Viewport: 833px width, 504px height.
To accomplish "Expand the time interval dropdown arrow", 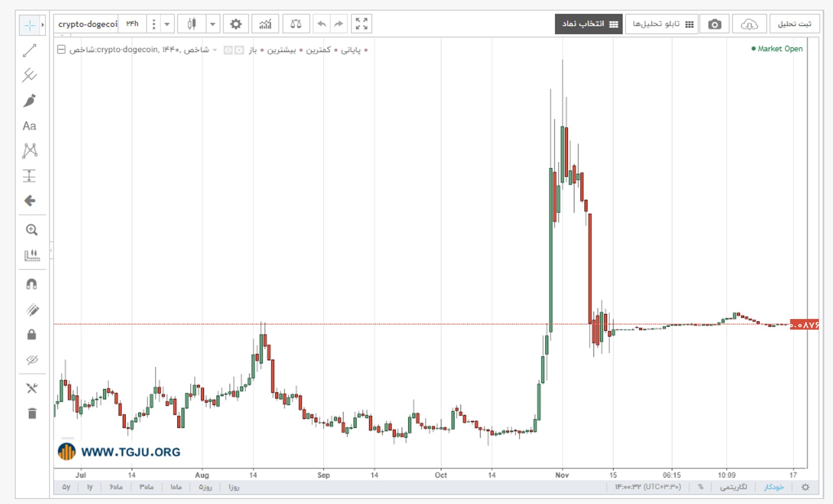I will coord(167,24).
